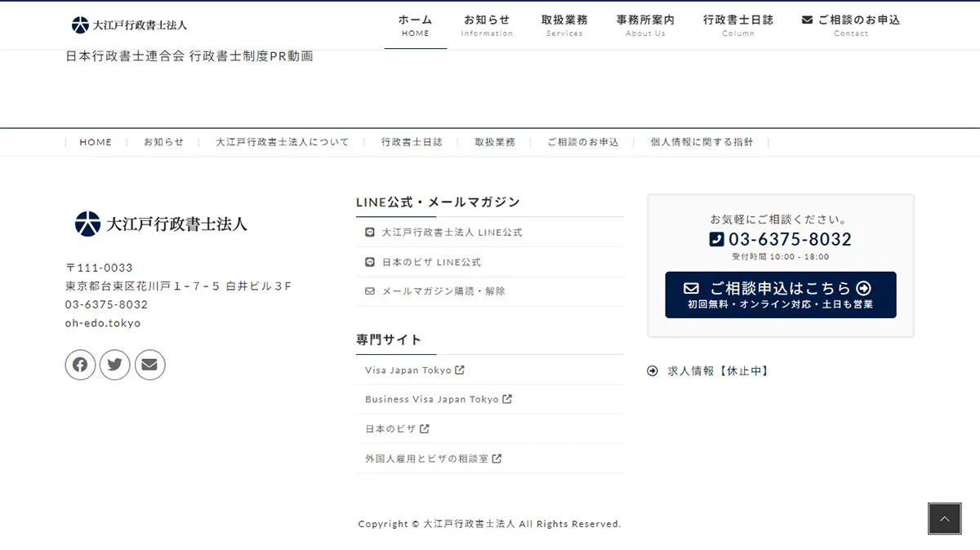Click the Facebook icon
This screenshot has width=980, height=550.
(x=80, y=365)
